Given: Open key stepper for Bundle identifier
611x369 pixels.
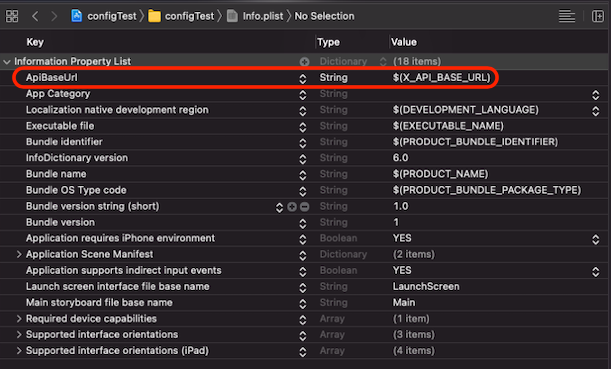Looking at the screenshot, I should (303, 143).
